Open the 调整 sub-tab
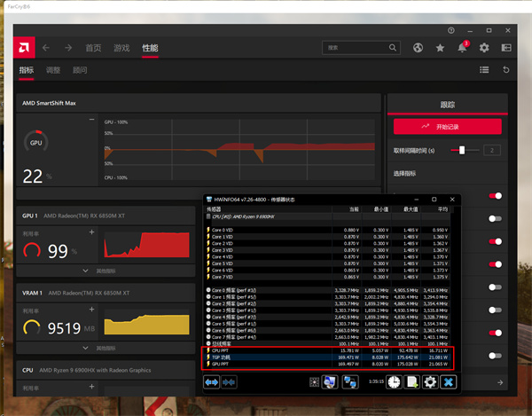The width and height of the screenshot is (532, 416). pyautogui.click(x=53, y=69)
